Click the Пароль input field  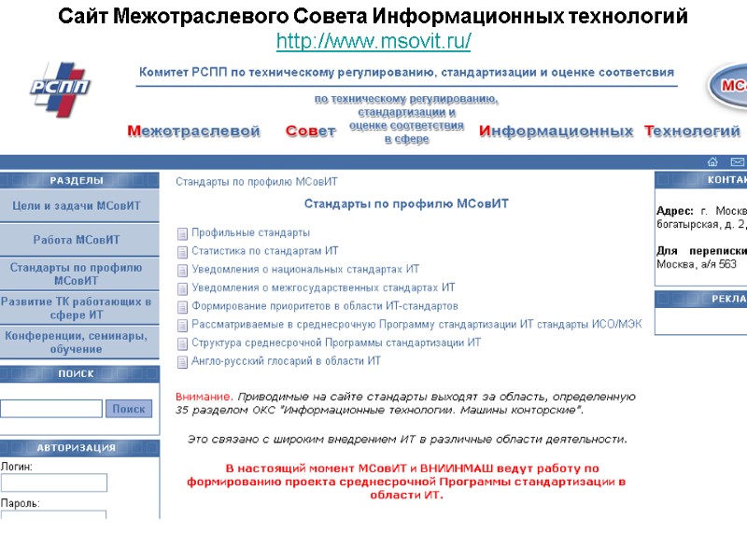(53, 514)
